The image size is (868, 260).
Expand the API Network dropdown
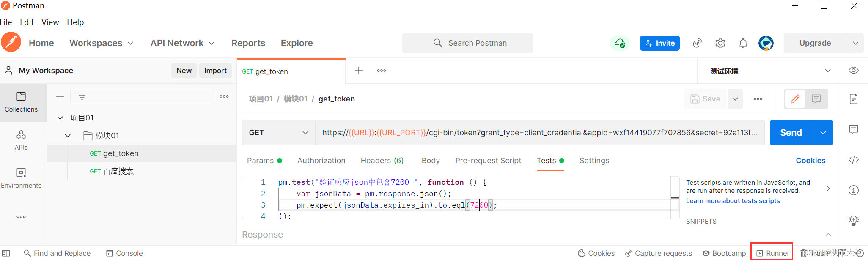[x=183, y=43]
